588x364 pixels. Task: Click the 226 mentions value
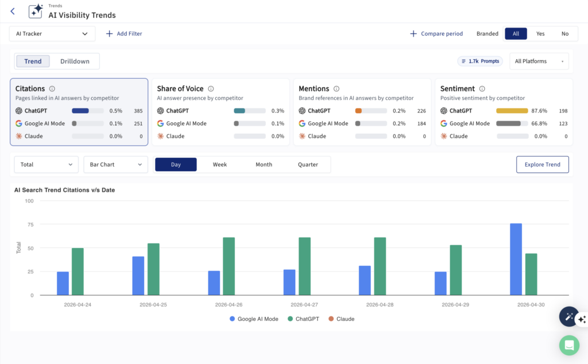click(x=421, y=111)
